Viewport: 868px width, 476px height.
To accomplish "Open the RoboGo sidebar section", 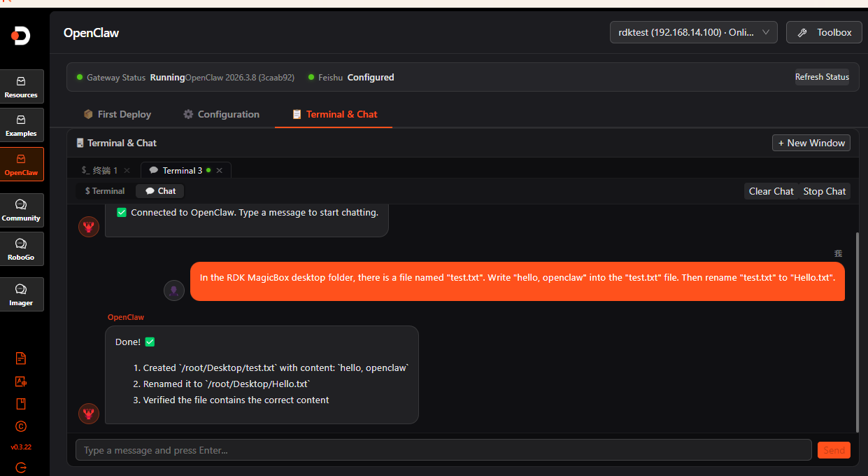I will point(21,249).
